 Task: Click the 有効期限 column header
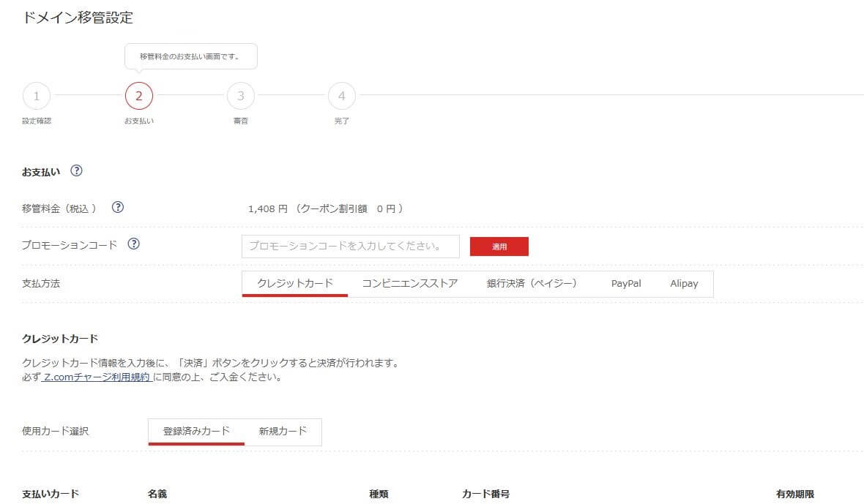click(x=794, y=494)
